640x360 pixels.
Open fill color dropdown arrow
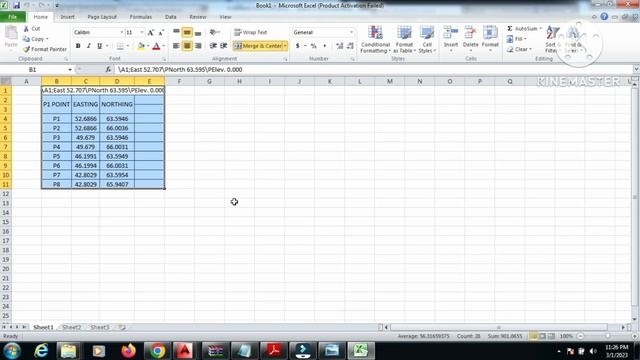click(x=148, y=46)
